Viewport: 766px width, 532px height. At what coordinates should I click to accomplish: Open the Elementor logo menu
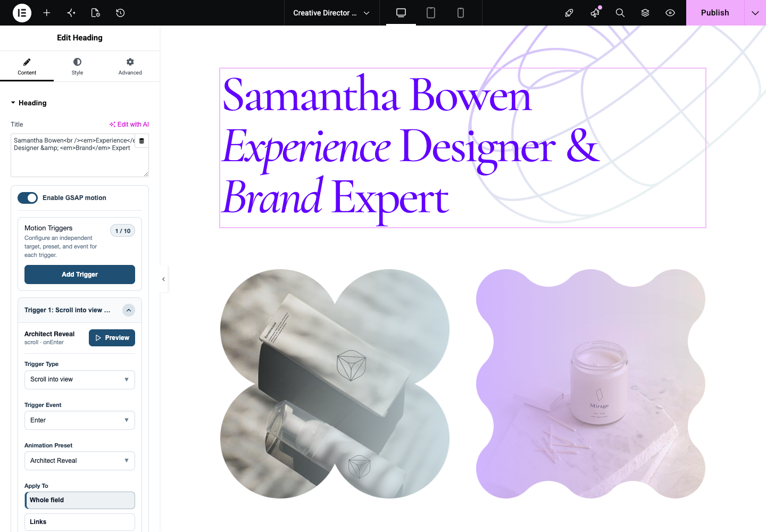coord(22,13)
